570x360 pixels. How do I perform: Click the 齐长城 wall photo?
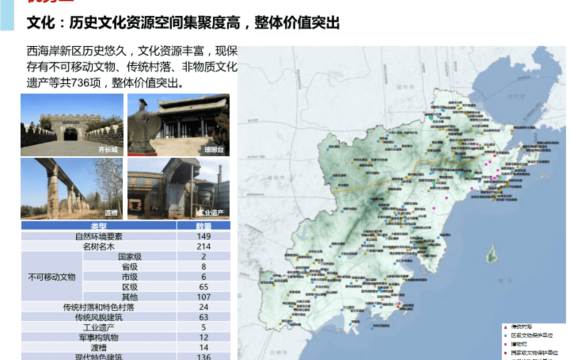(x=72, y=125)
